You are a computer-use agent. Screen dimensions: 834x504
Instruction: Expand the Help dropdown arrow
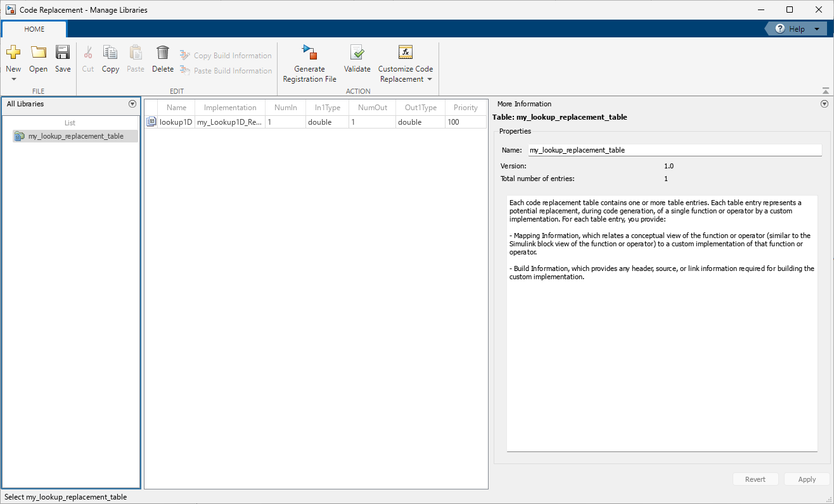[817, 29]
